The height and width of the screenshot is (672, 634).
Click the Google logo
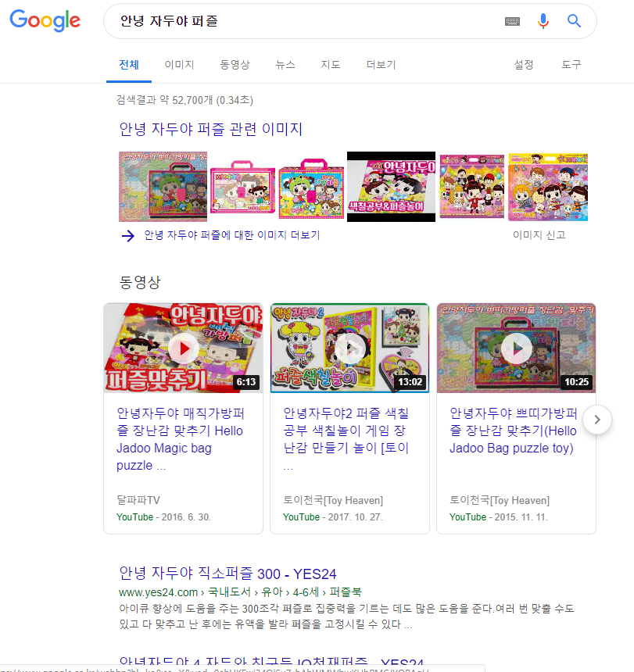(45, 20)
